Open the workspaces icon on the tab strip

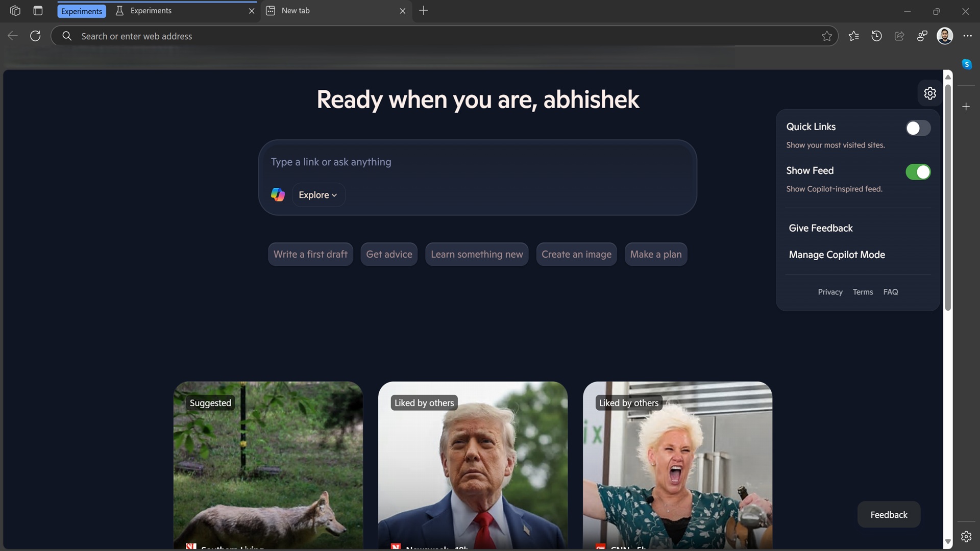coord(15,11)
